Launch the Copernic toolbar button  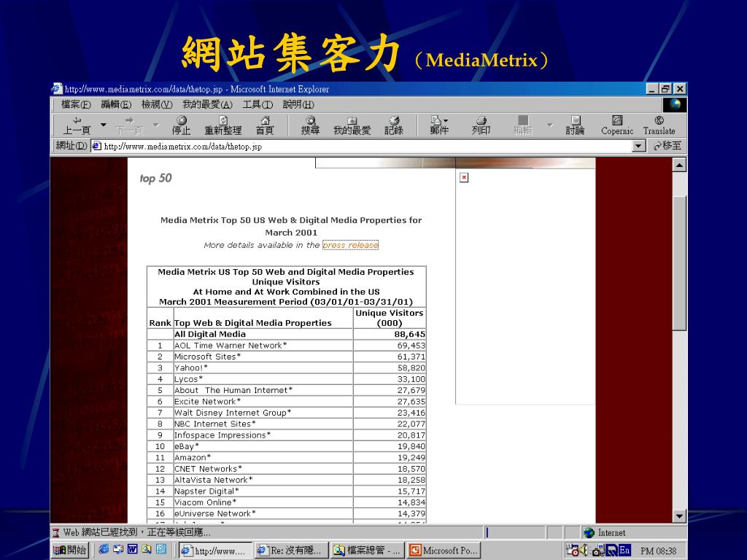(617, 125)
